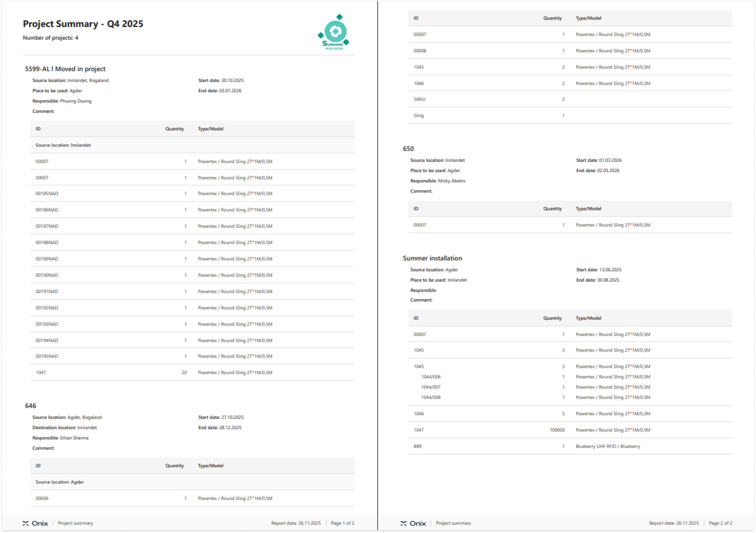This screenshot has height=533, width=756.
Task: Click the Source location: Agder group row
Action: point(60,482)
